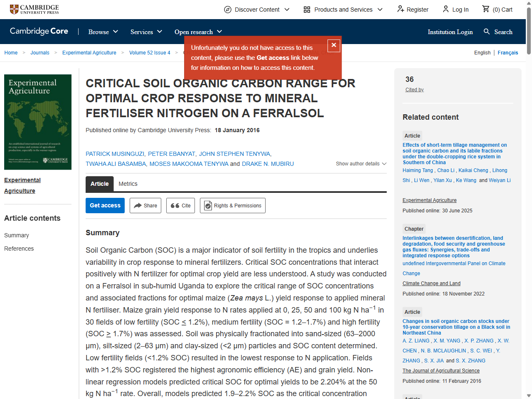Click the Log In icon
Image resolution: width=532 pixels, height=399 pixels.
[446, 9]
